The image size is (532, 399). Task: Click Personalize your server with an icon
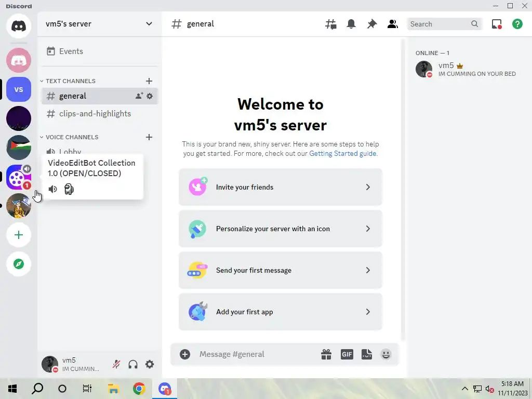point(280,229)
